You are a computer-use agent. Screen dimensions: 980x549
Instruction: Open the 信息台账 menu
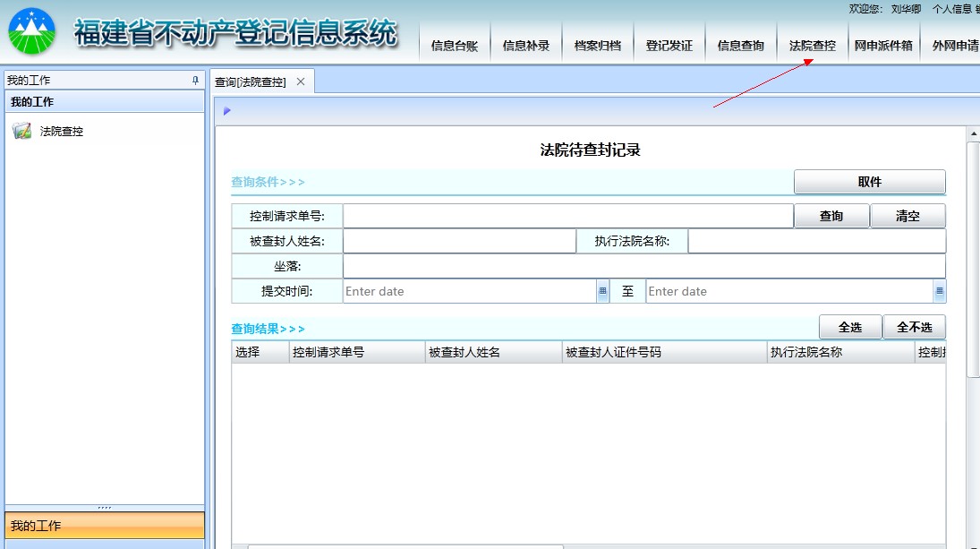tap(455, 46)
